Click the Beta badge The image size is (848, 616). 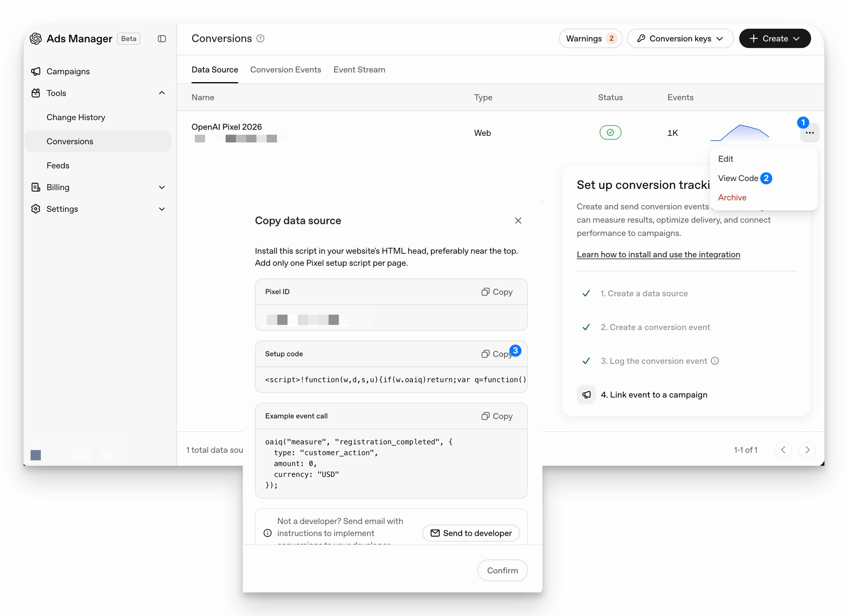[x=128, y=39]
